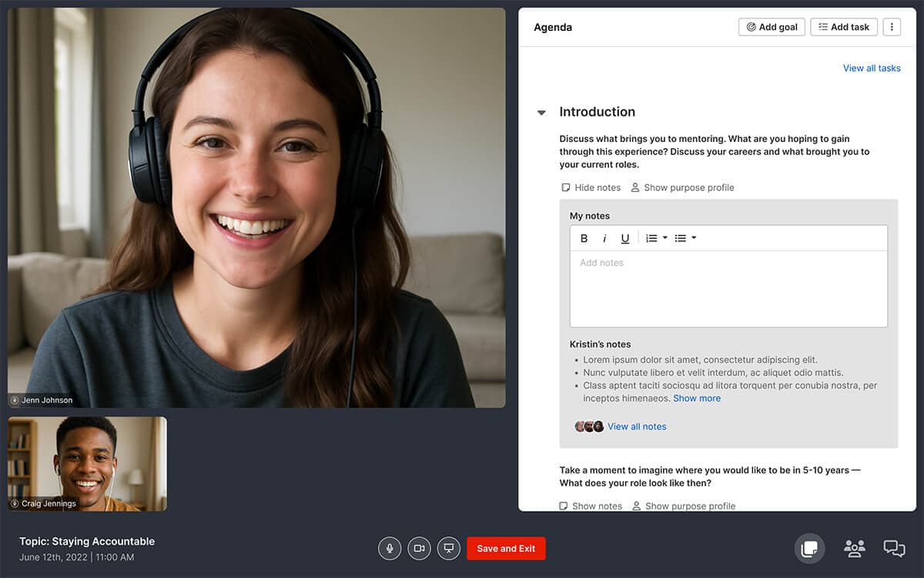This screenshot has width=924, height=578.
Task: Open the chat panel icon
Action: point(894,549)
